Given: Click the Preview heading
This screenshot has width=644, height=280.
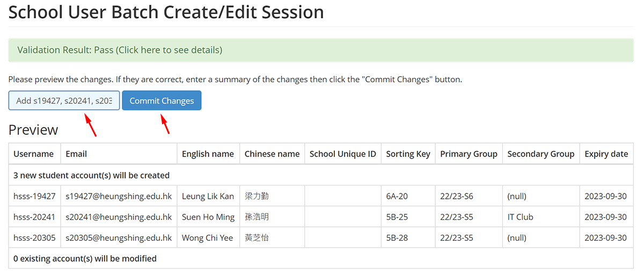Looking at the screenshot, I should tap(33, 130).
